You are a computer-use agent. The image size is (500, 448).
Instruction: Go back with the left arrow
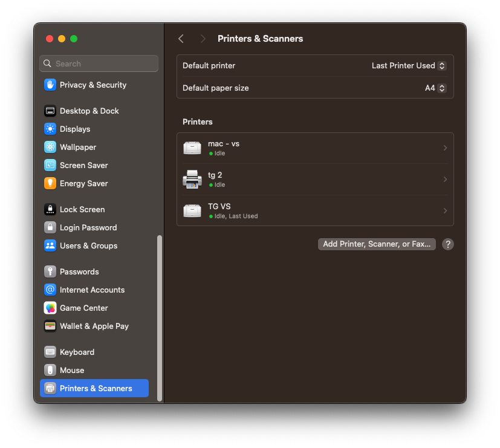click(x=181, y=39)
